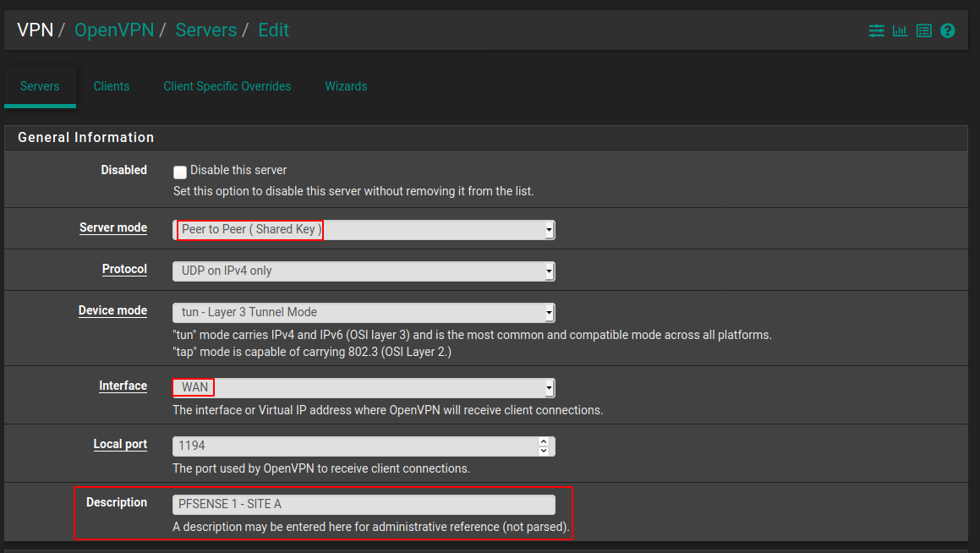Click the Device mode label
The height and width of the screenshot is (553, 980).
point(112,310)
